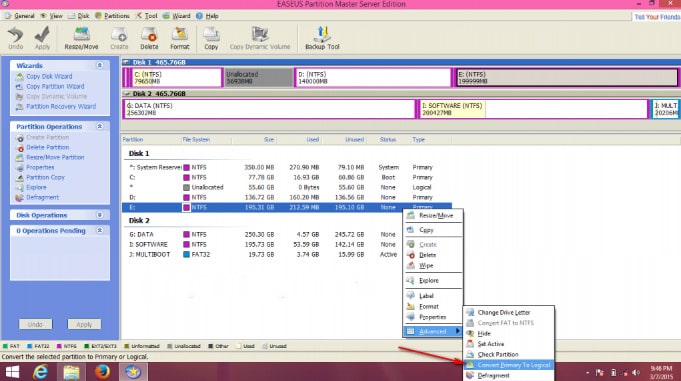
Task: Select Unallocated block in Disk 1 map
Action: [258, 77]
